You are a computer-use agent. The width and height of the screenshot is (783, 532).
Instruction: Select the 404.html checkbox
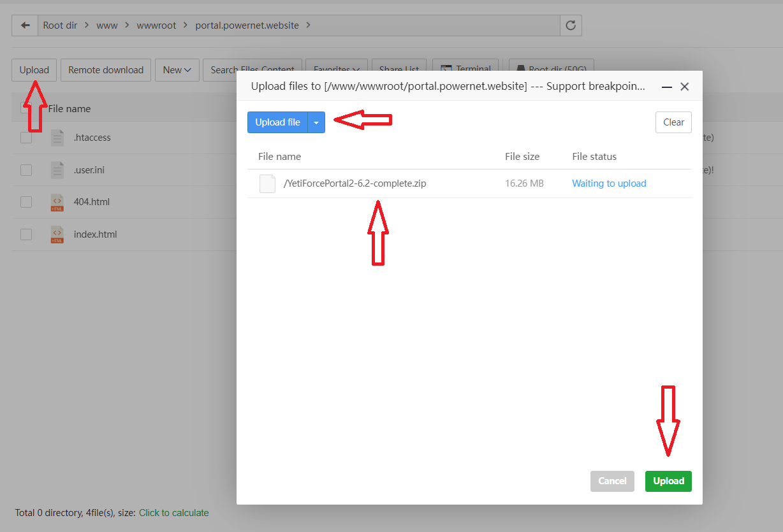point(26,202)
